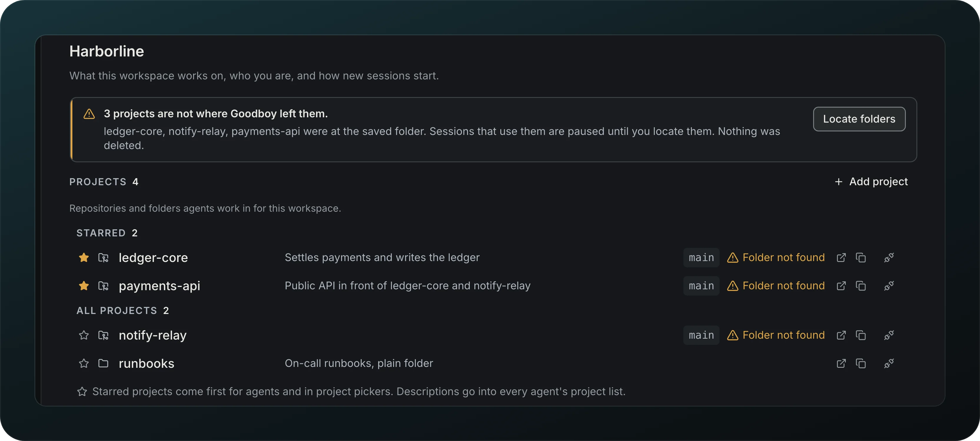The image size is (980, 441).
Task: Disconnect the runbooks project via unplug icon
Action: pyautogui.click(x=889, y=363)
